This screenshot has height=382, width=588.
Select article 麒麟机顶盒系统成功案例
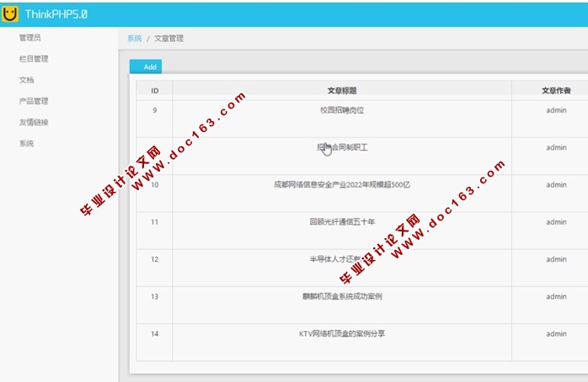342,296
